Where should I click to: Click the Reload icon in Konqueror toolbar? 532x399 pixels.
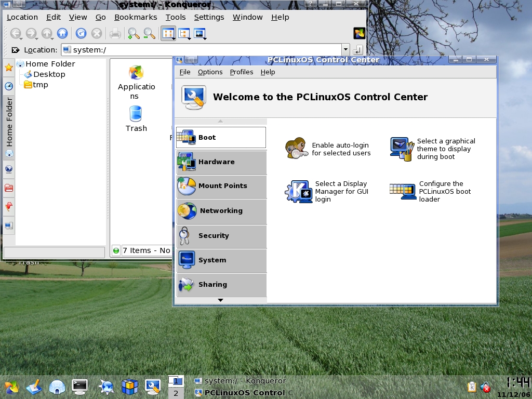[x=81, y=34]
